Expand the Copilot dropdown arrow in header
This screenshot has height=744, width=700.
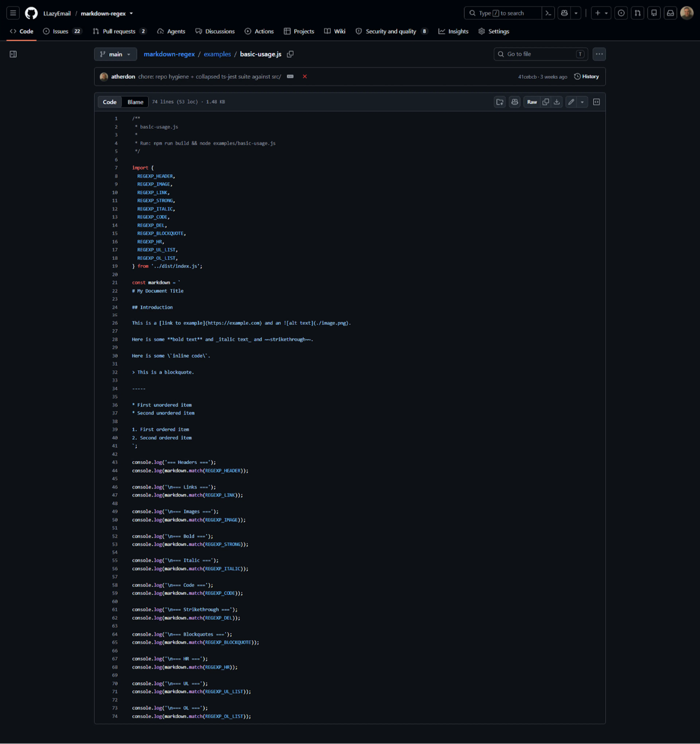coord(576,13)
